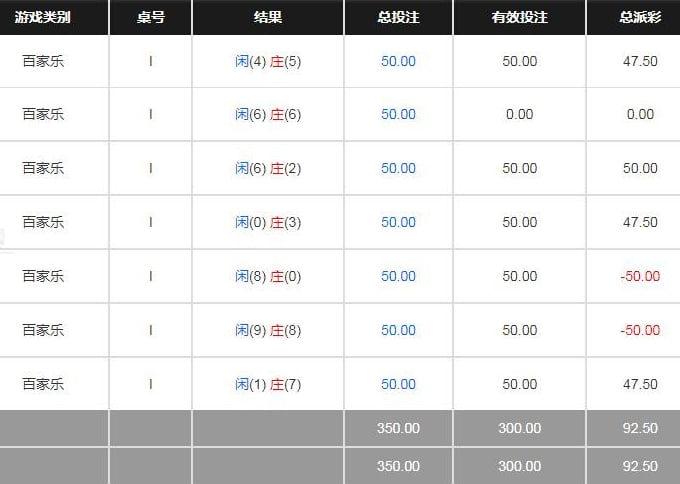This screenshot has height=484, width=680.
Task: Click the 游戏类别 column header
Action: [x=46, y=17]
